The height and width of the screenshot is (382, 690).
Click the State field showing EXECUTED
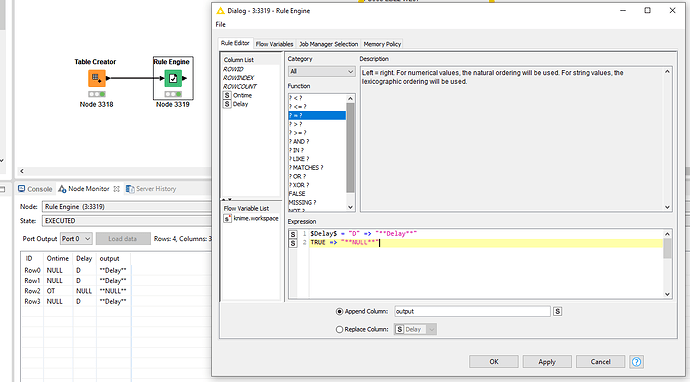click(x=127, y=220)
